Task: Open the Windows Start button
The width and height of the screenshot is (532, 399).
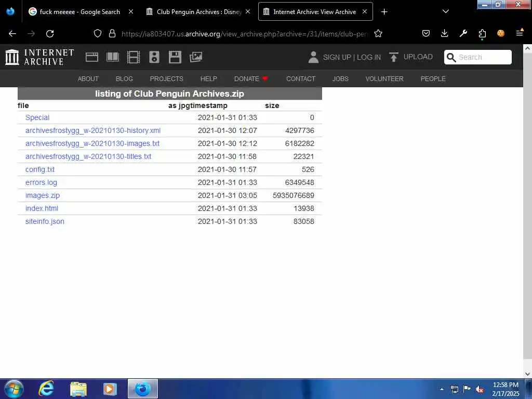Action: tap(14, 389)
